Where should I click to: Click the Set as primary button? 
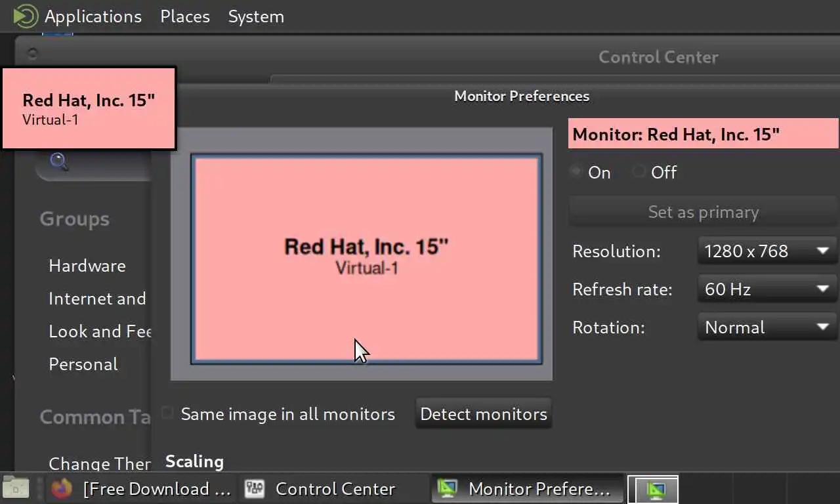pos(703,212)
